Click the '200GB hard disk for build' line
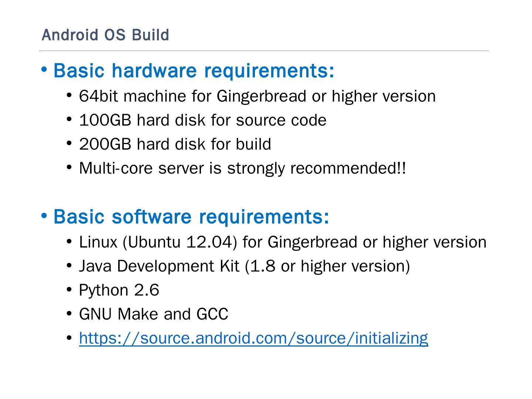 pyautogui.click(x=175, y=144)
